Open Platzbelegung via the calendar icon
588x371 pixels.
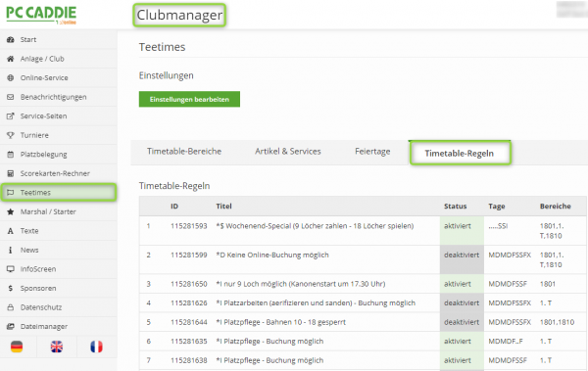(x=11, y=154)
